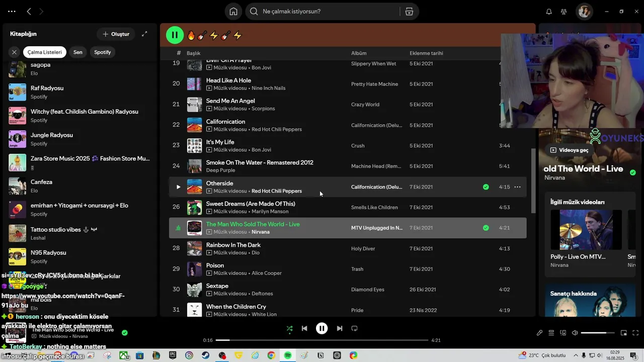Viewport: 644px width, 362px height.
Task: Open the Oluştur create menu
Action: tap(116, 34)
